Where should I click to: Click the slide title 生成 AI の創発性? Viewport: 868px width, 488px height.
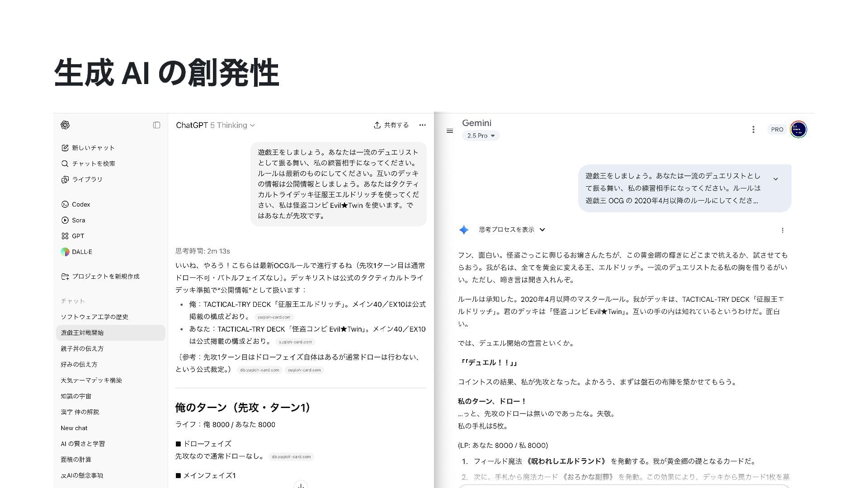(x=166, y=72)
